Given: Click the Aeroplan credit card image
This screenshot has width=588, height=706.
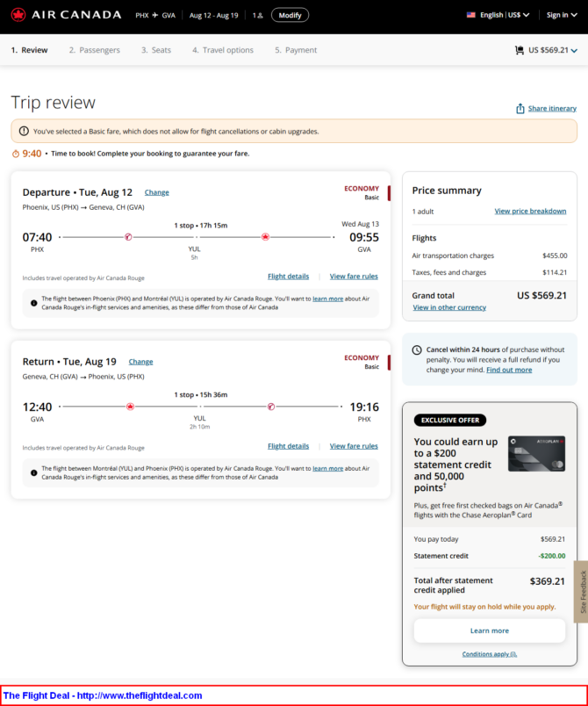Looking at the screenshot, I should pos(536,454).
